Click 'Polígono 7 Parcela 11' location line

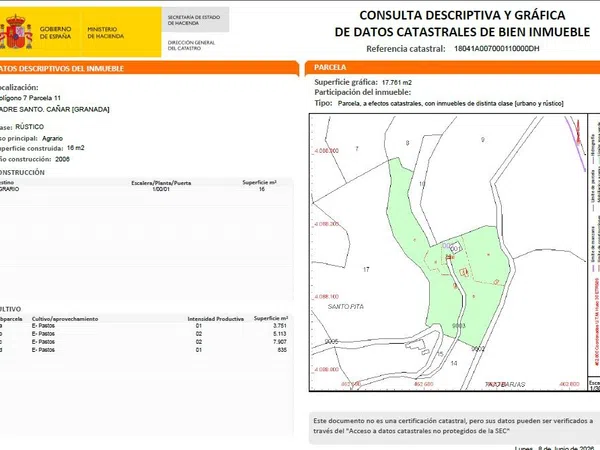(x=30, y=98)
